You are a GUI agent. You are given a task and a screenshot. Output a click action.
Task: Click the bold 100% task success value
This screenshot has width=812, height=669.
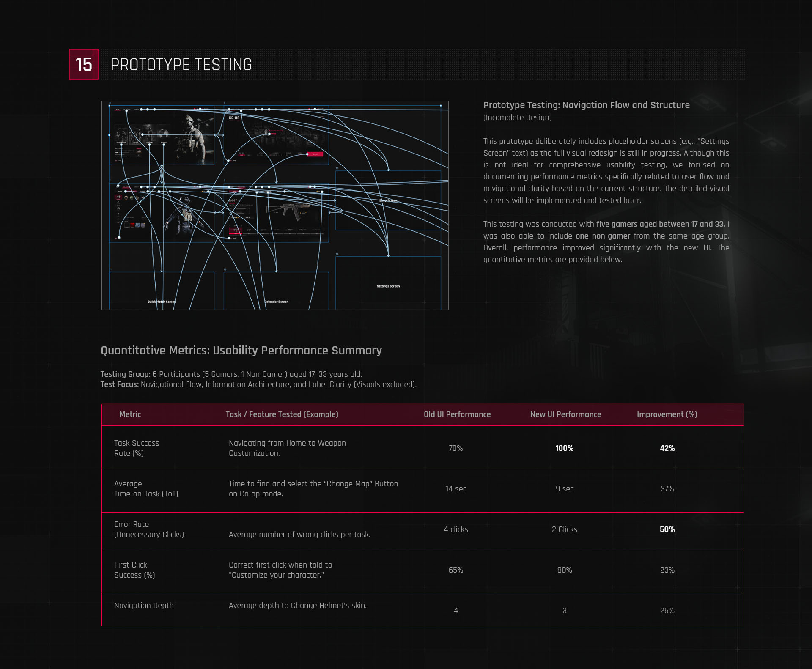click(x=564, y=448)
